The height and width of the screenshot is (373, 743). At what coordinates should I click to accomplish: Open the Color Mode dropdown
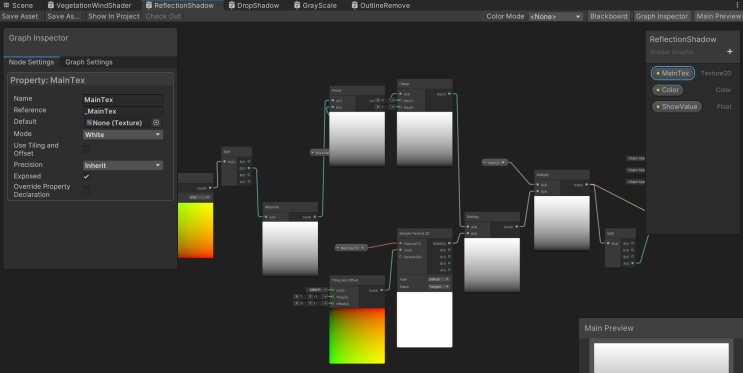tap(555, 17)
